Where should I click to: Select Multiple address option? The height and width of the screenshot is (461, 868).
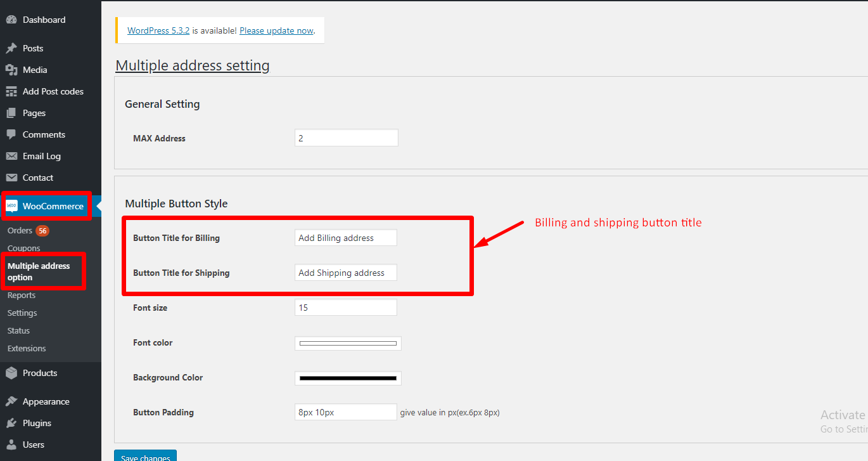(39, 271)
